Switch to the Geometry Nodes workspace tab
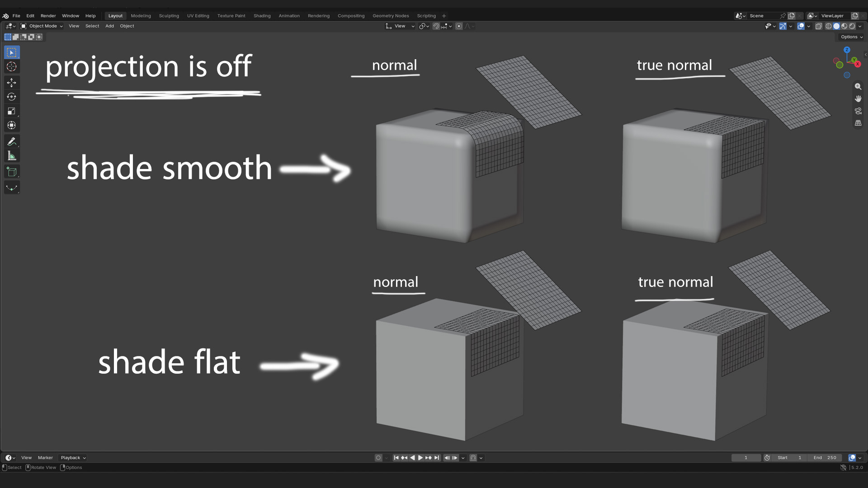The height and width of the screenshot is (488, 868). 391,16
